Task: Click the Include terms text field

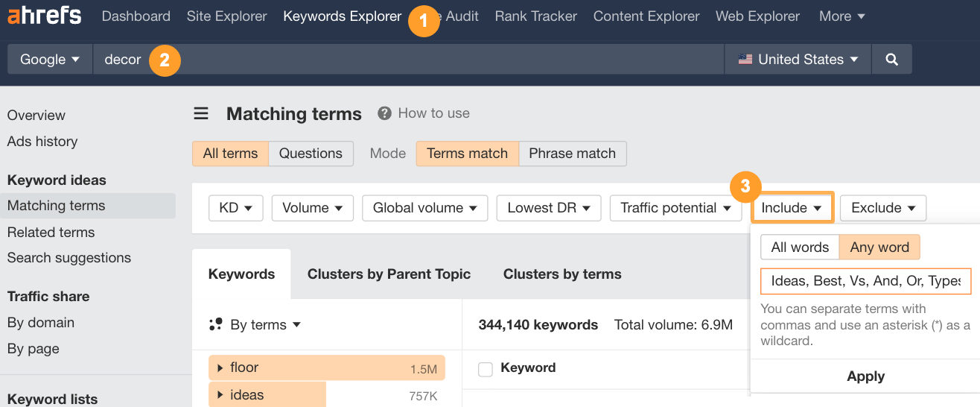Action: [865, 281]
